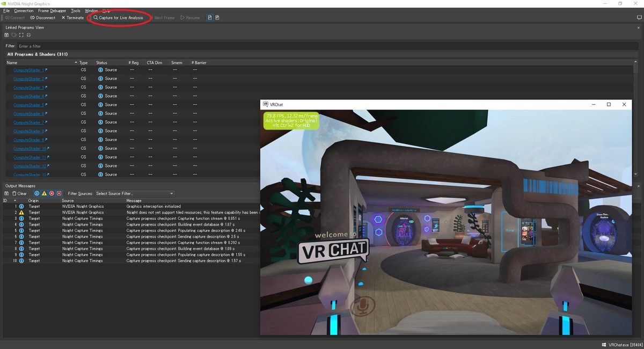Sort by the Name column header
This screenshot has width=644, height=349.
40,63
